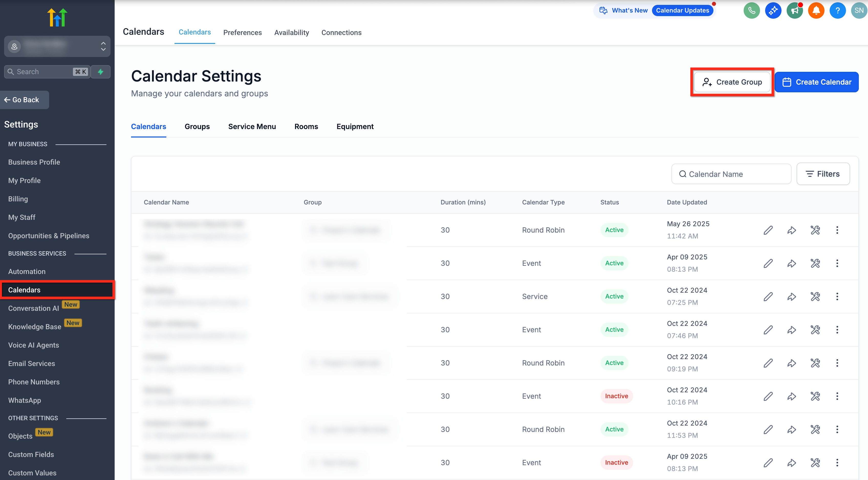Click the Go Back button

click(x=25, y=100)
